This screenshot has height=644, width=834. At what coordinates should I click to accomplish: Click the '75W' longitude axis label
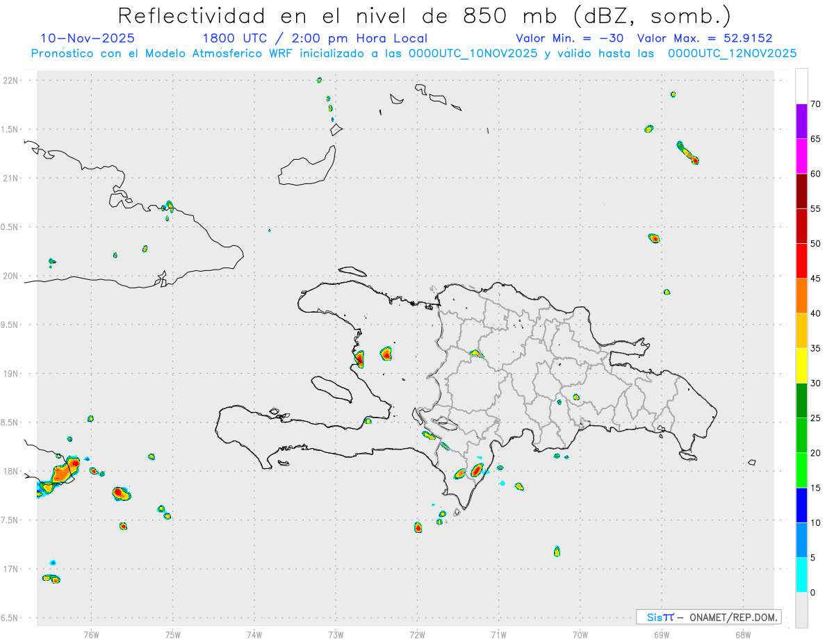(x=173, y=634)
